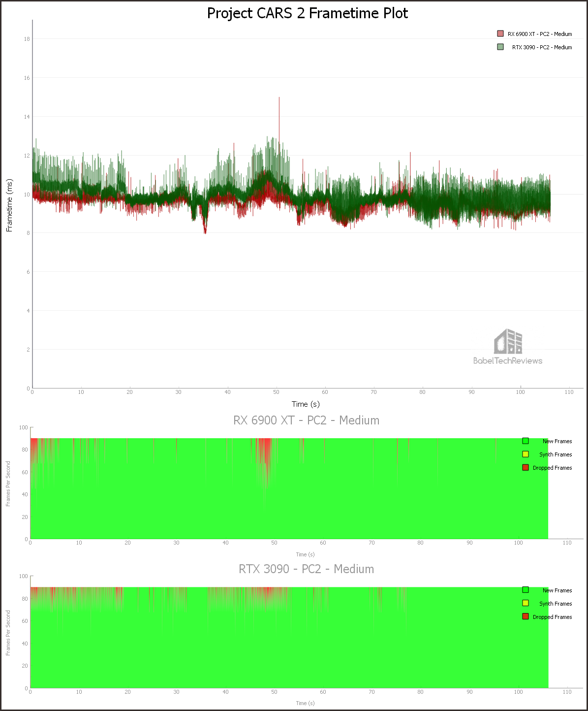Click the "16" tick on the frametime axis
The image size is (588, 711).
27,78
